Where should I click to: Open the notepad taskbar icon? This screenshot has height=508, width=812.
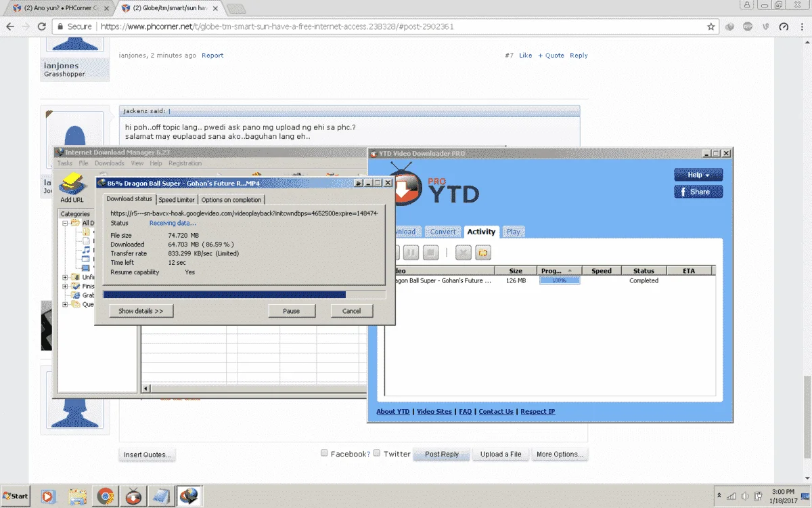[162, 496]
